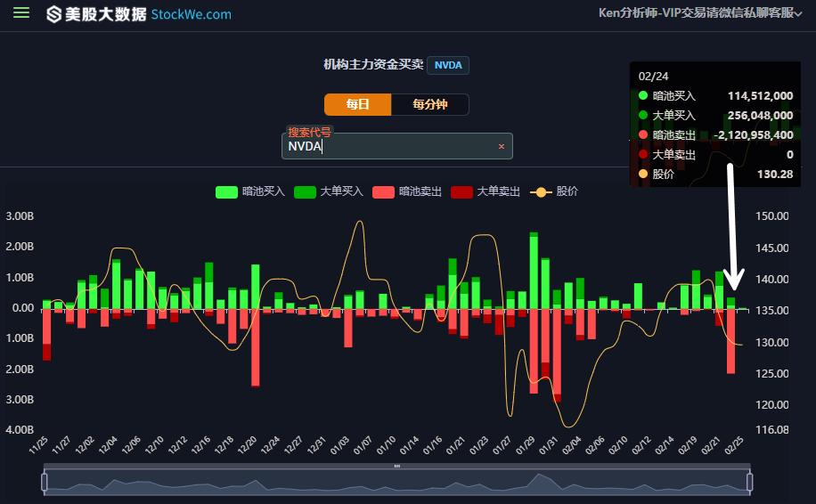Click the 大单卖出 dark red legend swatch
Image resolution: width=816 pixels, height=504 pixels.
tap(461, 191)
